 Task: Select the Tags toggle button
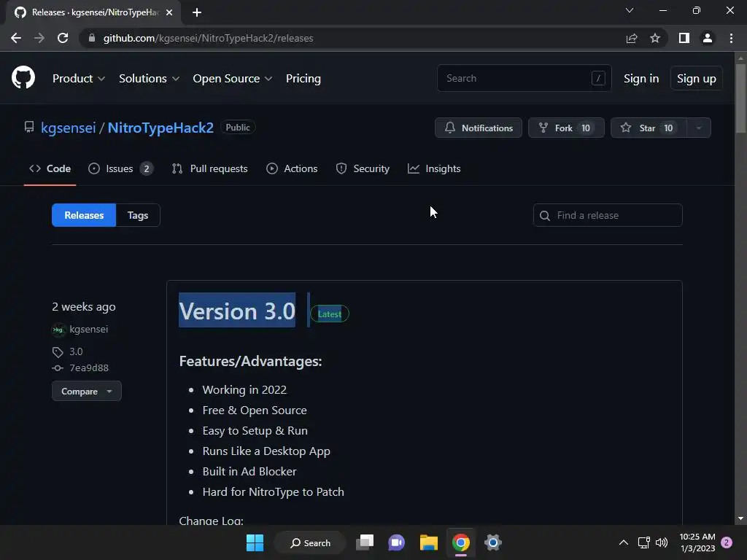(x=138, y=215)
